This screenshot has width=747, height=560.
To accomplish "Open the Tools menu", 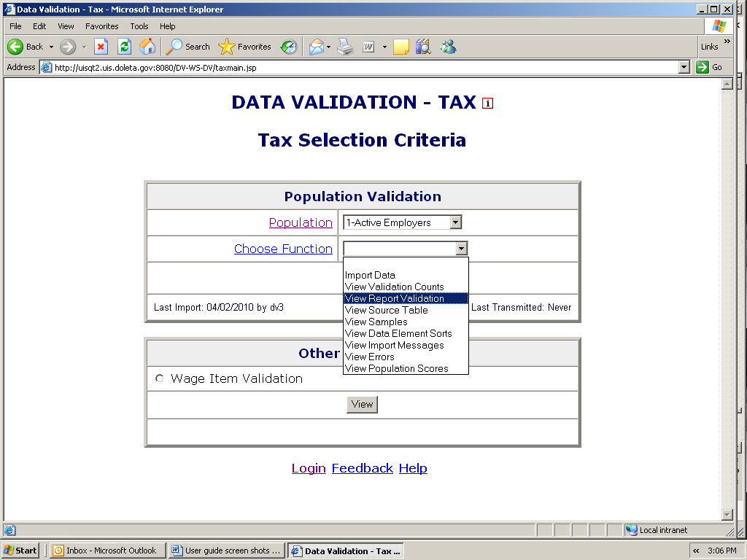I will pos(139,26).
